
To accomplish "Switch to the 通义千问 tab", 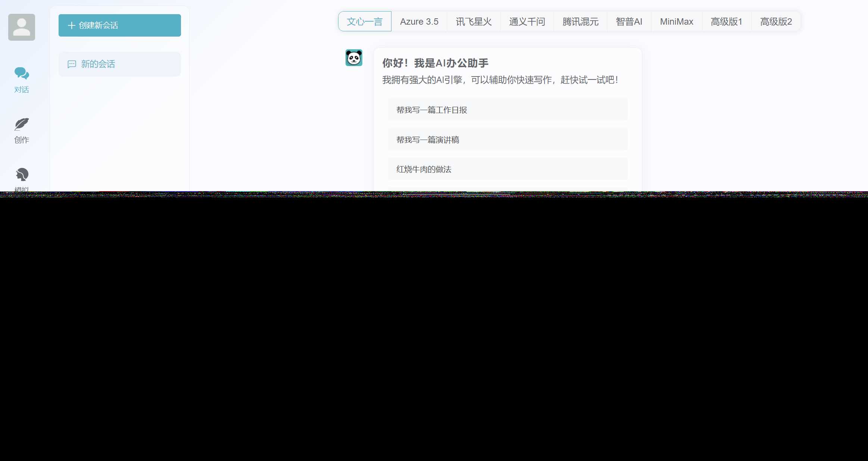I will point(527,21).
